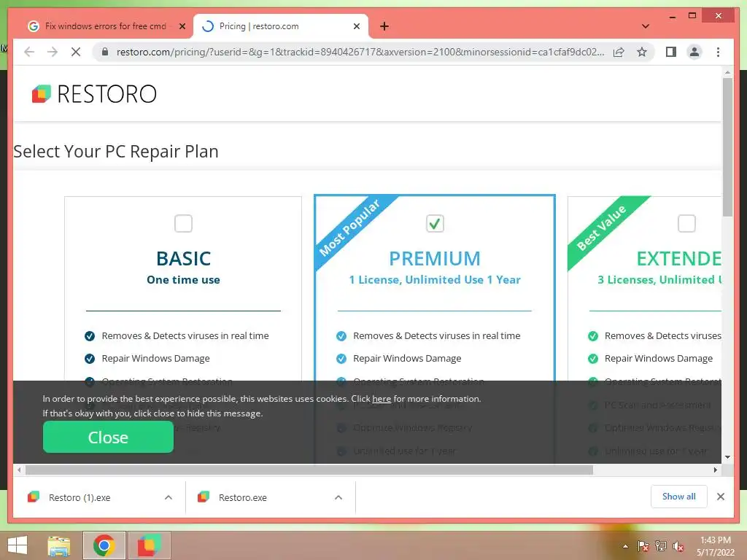Close the Fix windows errors tab
The width and height of the screenshot is (747, 560).
[x=182, y=26]
